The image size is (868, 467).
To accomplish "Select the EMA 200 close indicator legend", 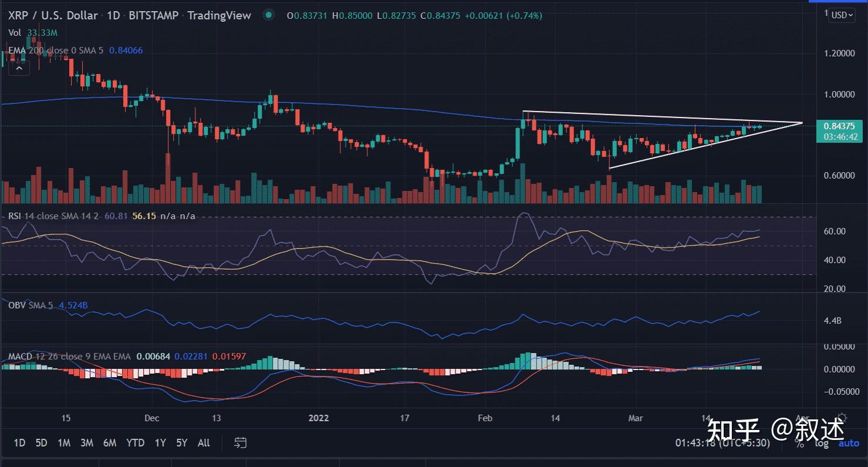I will [56, 51].
